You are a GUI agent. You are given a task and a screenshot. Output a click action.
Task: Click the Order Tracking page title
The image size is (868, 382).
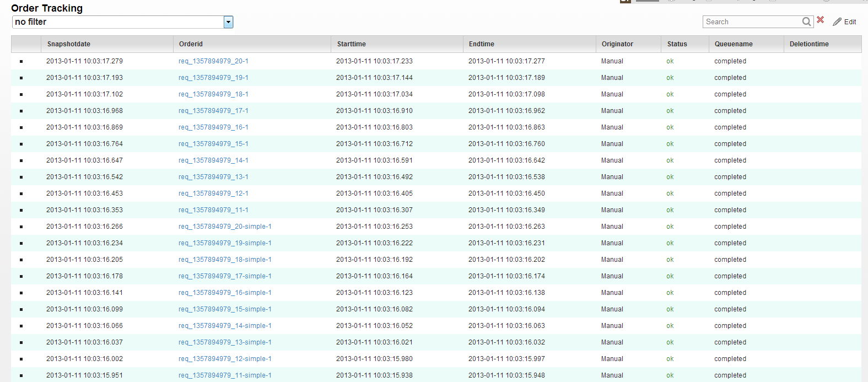47,8
